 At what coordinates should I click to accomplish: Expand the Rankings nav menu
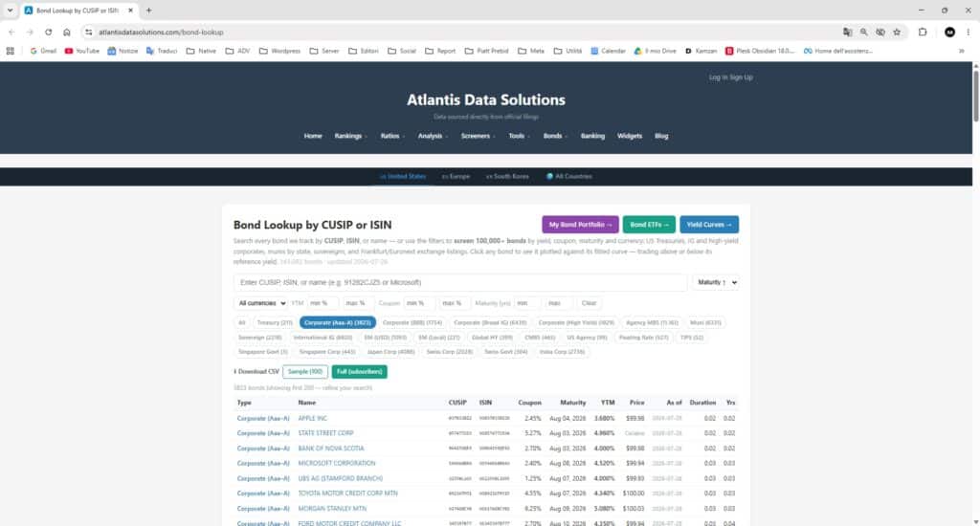click(350, 136)
